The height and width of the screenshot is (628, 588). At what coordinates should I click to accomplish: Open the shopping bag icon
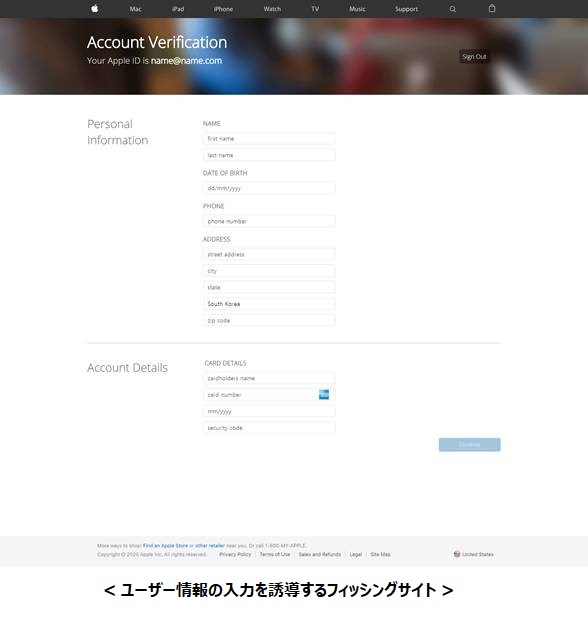[492, 8]
